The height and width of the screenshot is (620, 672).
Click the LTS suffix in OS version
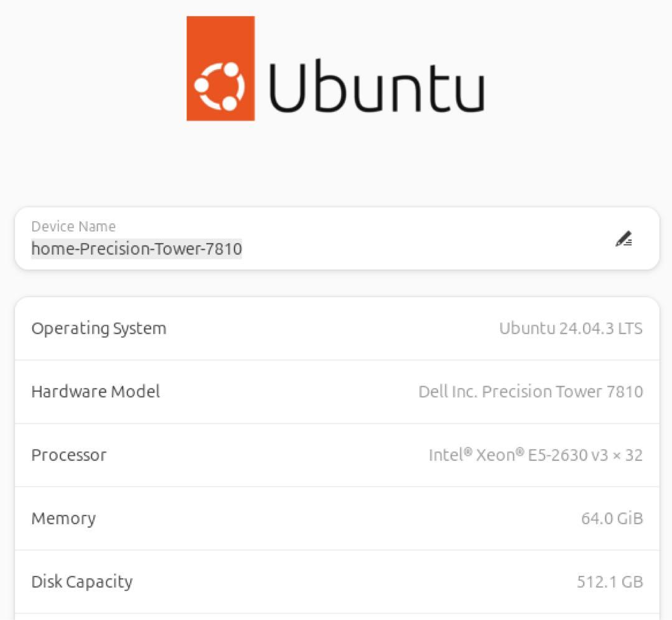click(630, 328)
